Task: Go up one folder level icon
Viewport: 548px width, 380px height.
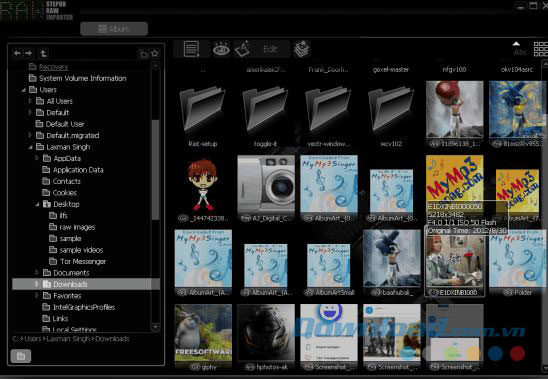Action: tap(43, 53)
